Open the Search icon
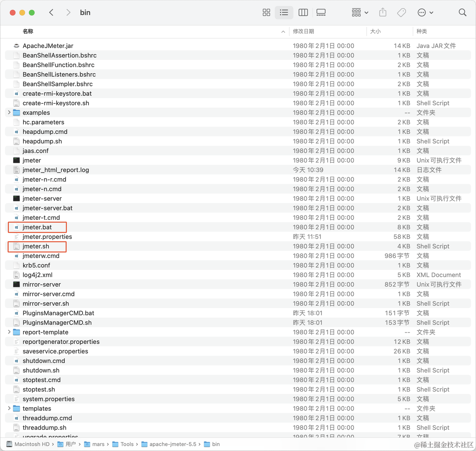The height and width of the screenshot is (451, 476). coord(462,12)
